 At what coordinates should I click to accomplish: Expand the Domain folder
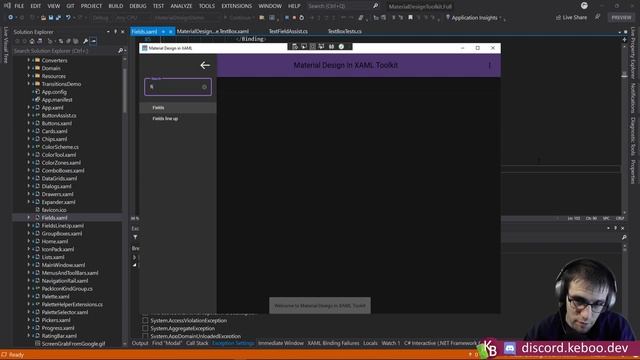coord(29,68)
